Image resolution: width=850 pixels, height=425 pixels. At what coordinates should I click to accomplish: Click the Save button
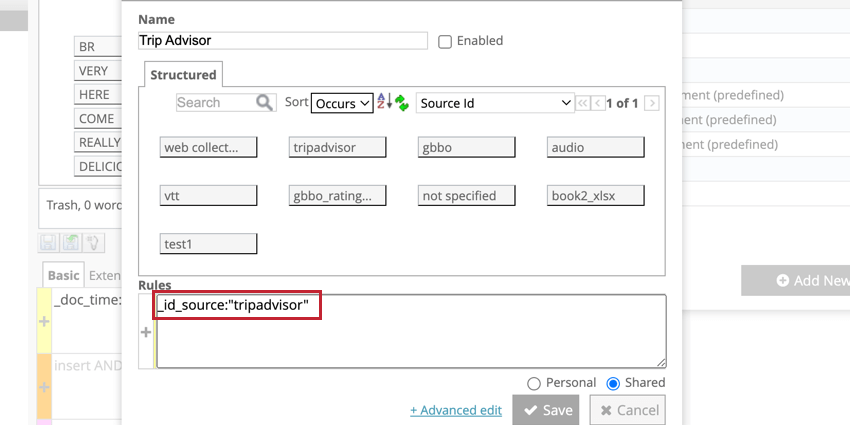click(545, 410)
